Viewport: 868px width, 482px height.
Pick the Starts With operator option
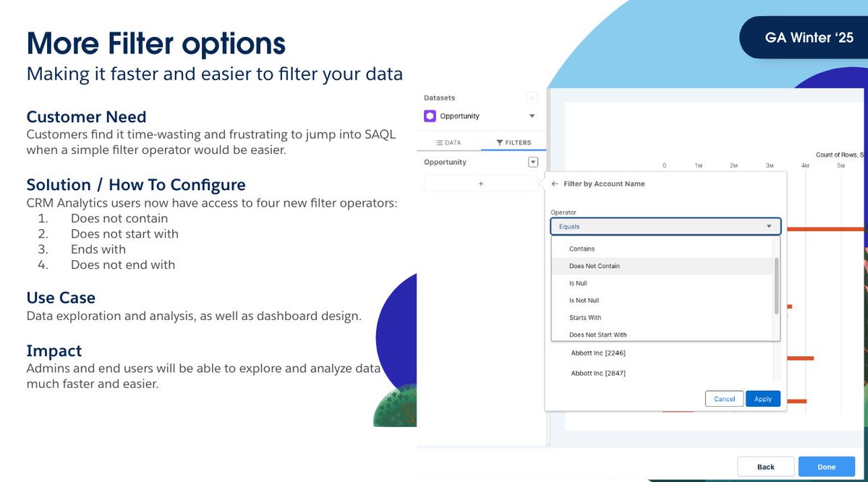tap(662, 318)
